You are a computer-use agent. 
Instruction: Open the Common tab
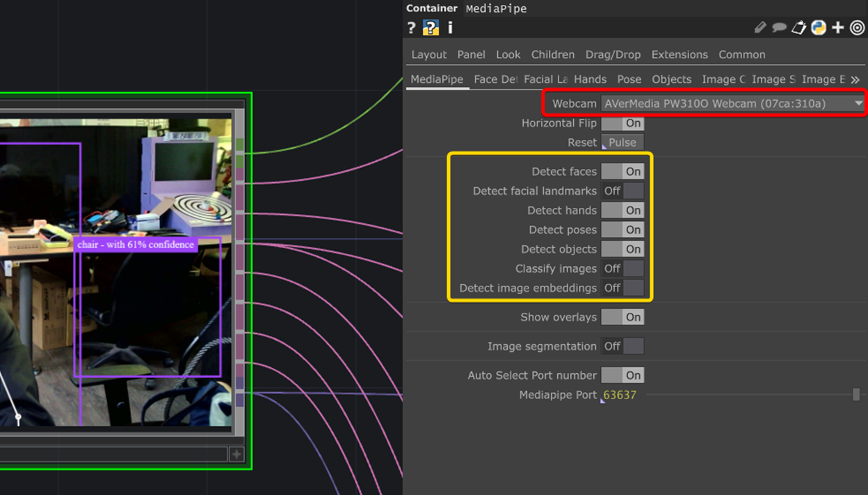pos(741,54)
